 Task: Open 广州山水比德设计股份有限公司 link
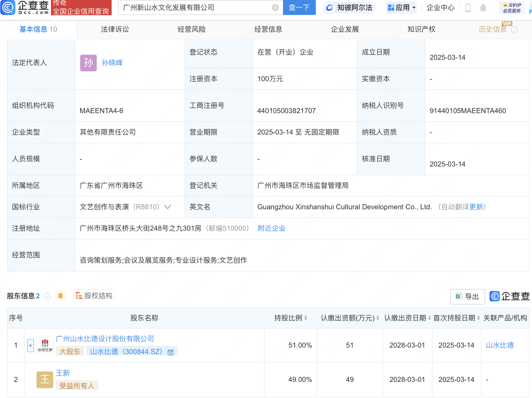[x=105, y=339]
